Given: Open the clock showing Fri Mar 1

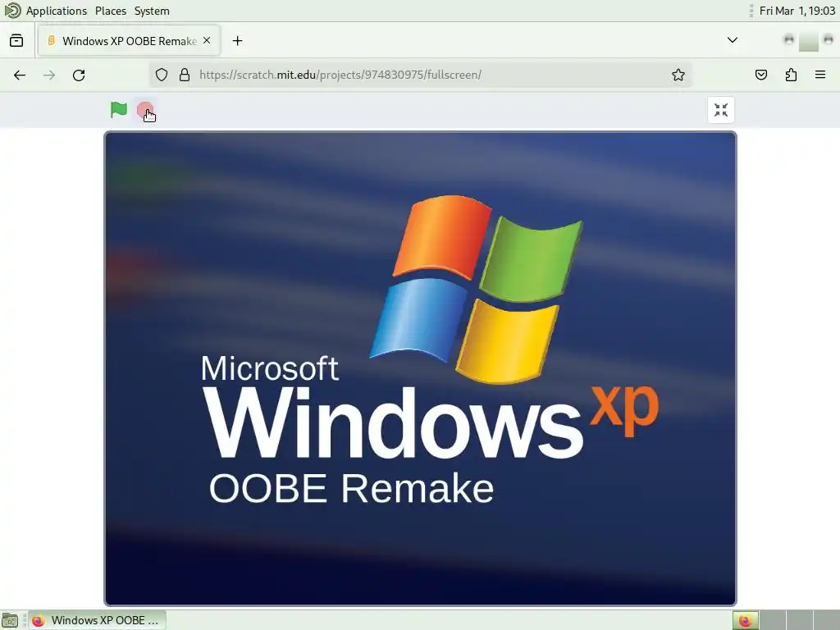Looking at the screenshot, I should tap(797, 11).
